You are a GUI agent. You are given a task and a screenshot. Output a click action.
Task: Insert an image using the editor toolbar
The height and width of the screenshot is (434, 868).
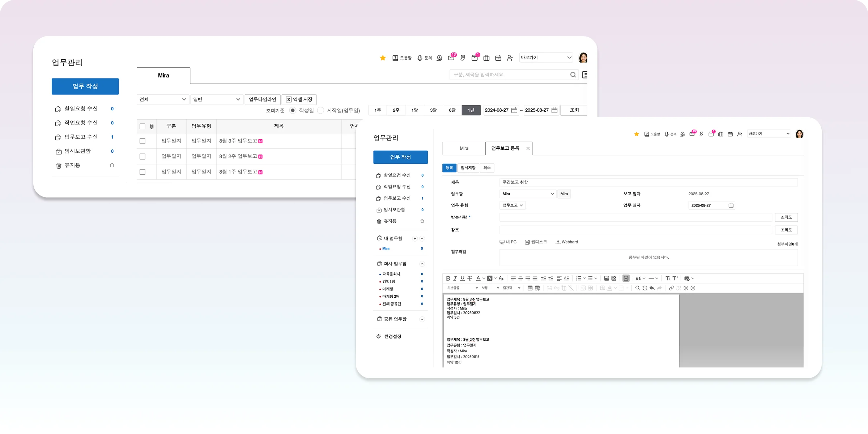tap(607, 278)
